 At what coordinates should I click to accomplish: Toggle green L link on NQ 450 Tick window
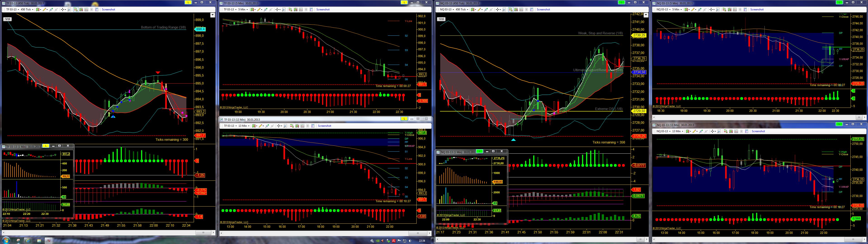coord(621,2)
